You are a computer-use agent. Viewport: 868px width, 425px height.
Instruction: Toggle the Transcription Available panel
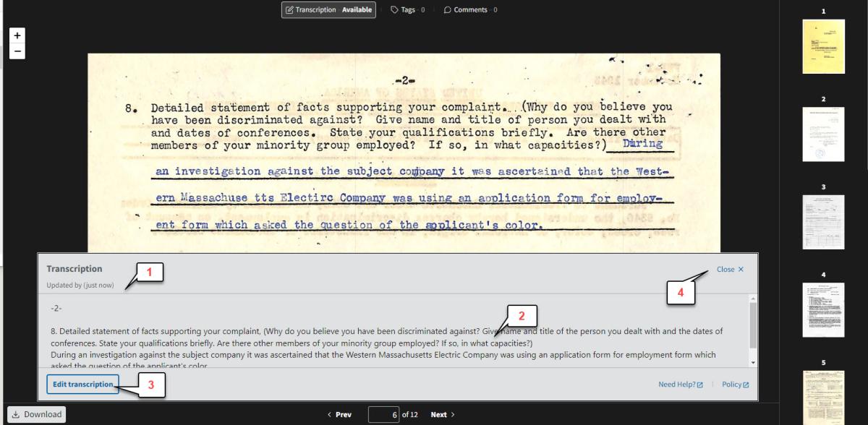click(328, 10)
